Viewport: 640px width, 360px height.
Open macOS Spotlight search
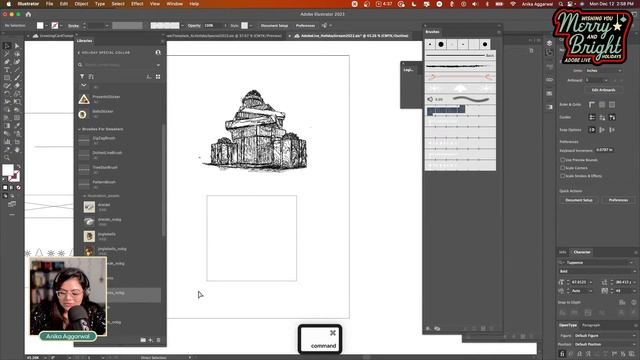coord(561,4)
